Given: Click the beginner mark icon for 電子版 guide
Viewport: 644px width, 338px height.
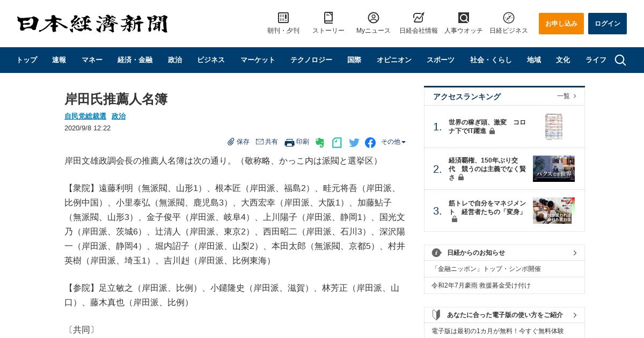Looking at the screenshot, I should click(x=437, y=315).
